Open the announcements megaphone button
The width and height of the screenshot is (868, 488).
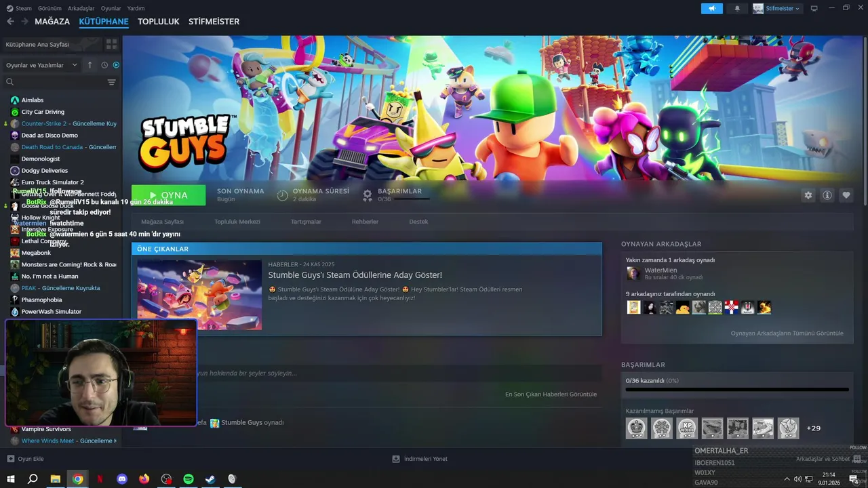(x=712, y=8)
